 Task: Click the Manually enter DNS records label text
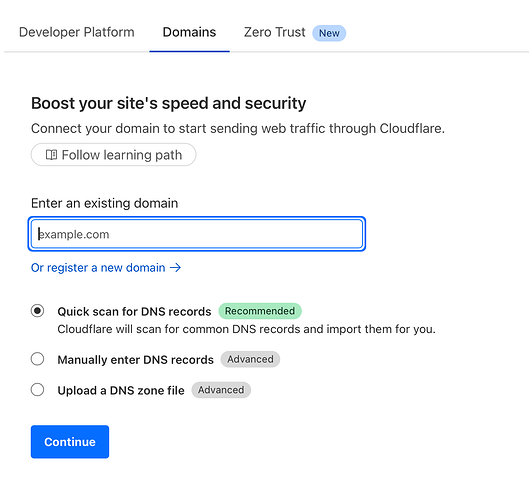pyautogui.click(x=136, y=360)
